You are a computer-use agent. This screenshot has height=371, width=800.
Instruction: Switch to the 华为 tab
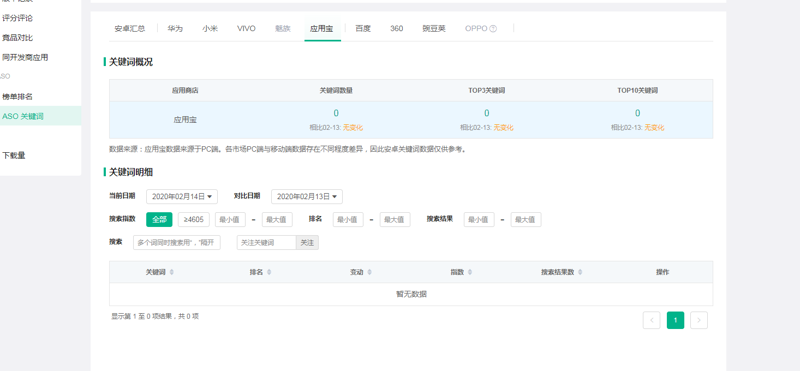point(175,29)
